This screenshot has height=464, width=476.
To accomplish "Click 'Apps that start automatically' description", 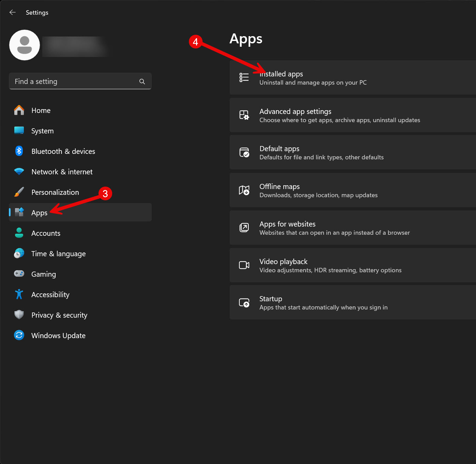I will pyautogui.click(x=324, y=307).
